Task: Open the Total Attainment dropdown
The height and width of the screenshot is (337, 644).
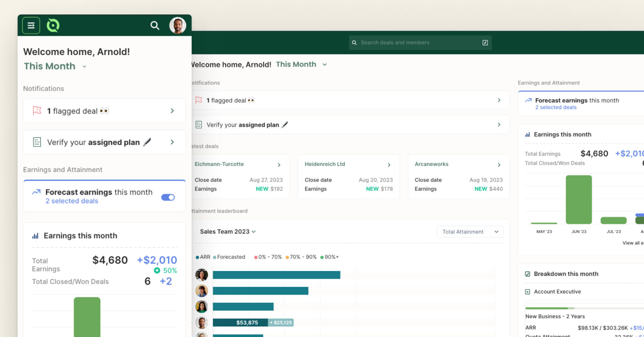Action: [470, 231]
